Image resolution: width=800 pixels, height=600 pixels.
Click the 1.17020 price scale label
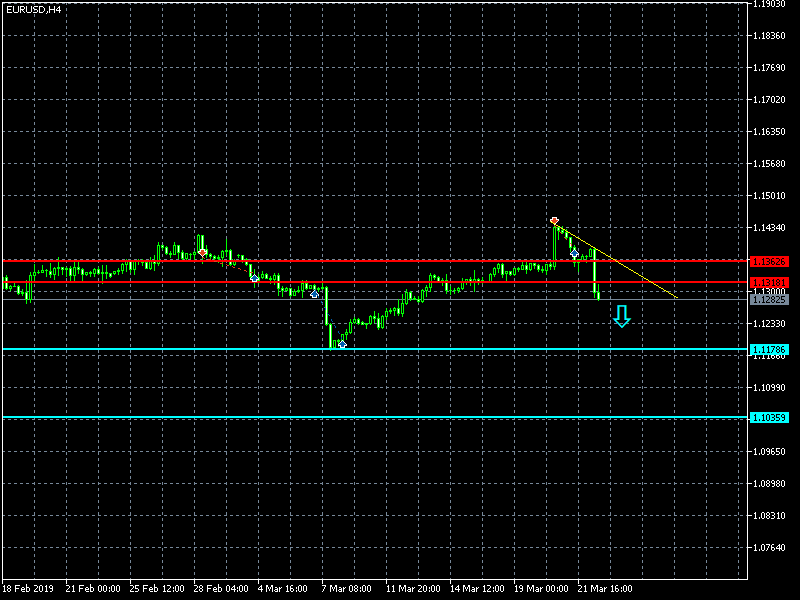pos(769,99)
